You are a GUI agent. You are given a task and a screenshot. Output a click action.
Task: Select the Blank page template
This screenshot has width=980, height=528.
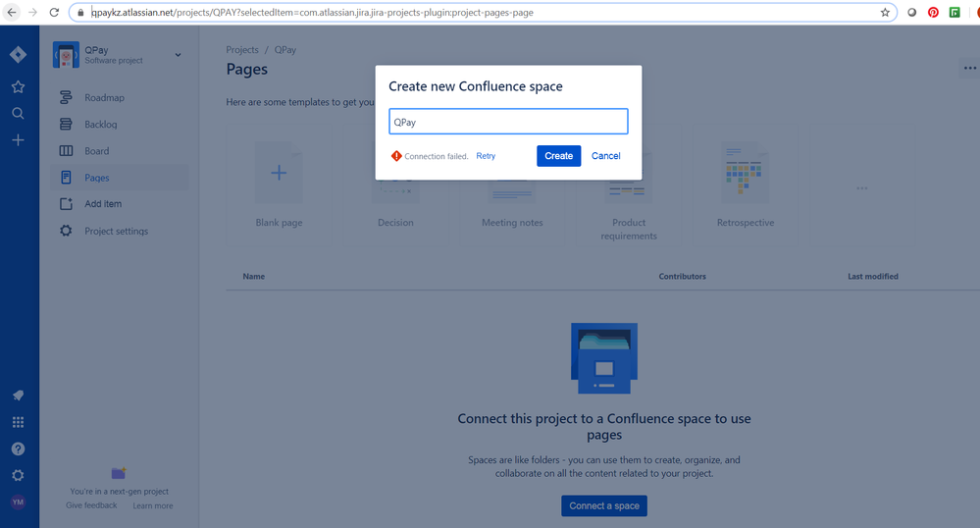279,185
